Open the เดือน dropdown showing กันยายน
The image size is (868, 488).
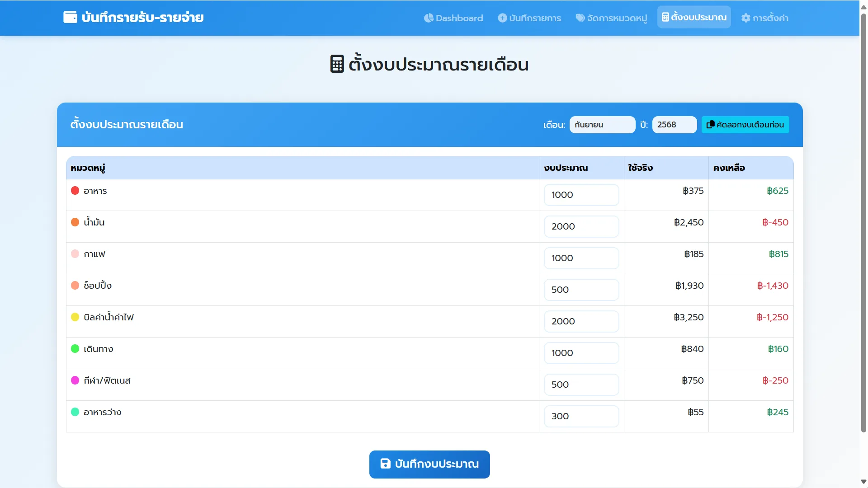point(602,125)
